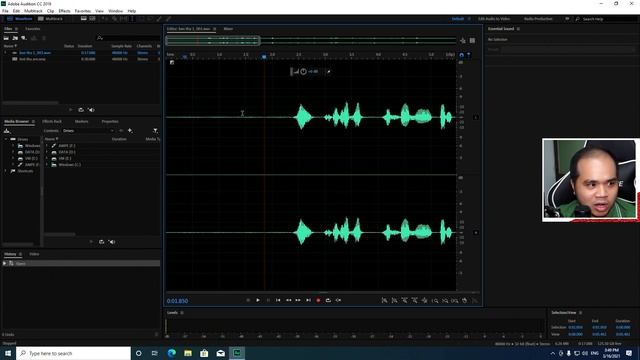This screenshot has height=360, width=640.
Task: Click the filter icon in the Media Browser
Action: 156,131
